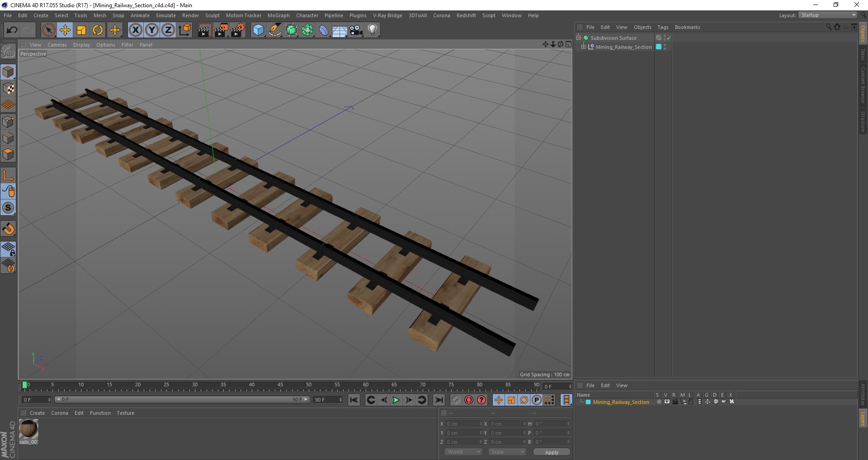The image size is (868, 460).
Task: Activate the Move tool
Action: [65, 30]
